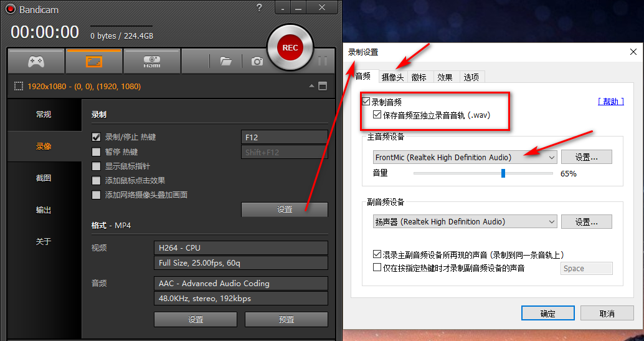
Task: Go to the 截图 sidebar section
Action: pyautogui.click(x=44, y=178)
